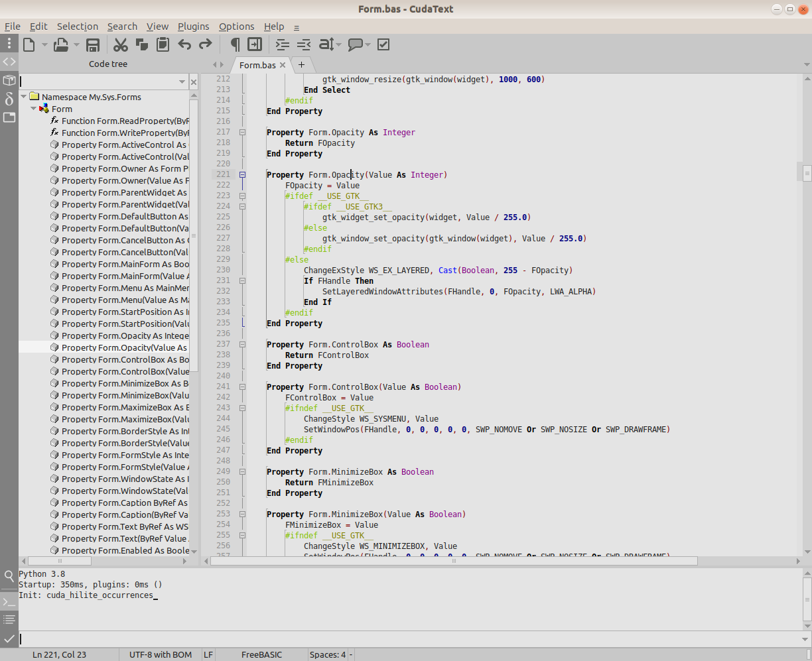Screen dimensions: 812x661
Task: Collapse the Namespace My.Sys.Forms tree node
Action: coord(25,97)
